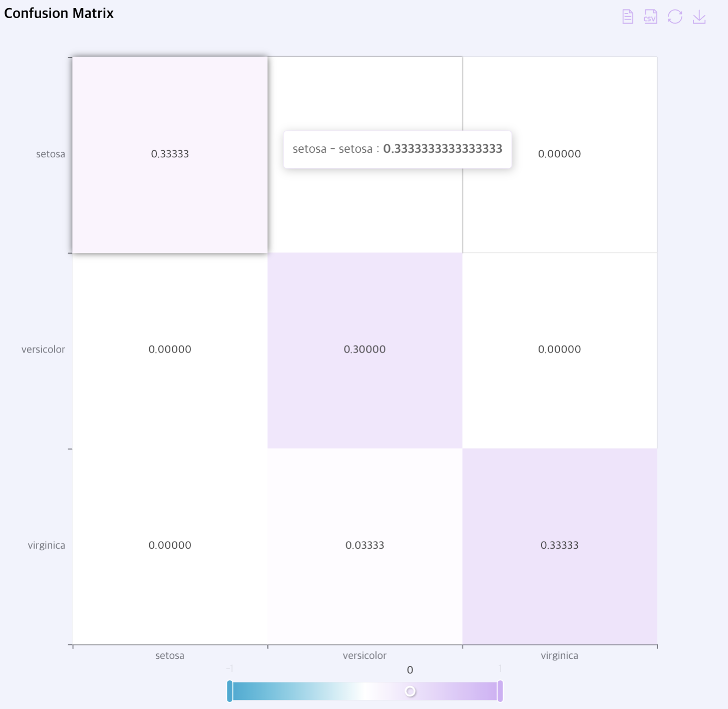Click the versicolor label on the x-axis

click(x=365, y=655)
